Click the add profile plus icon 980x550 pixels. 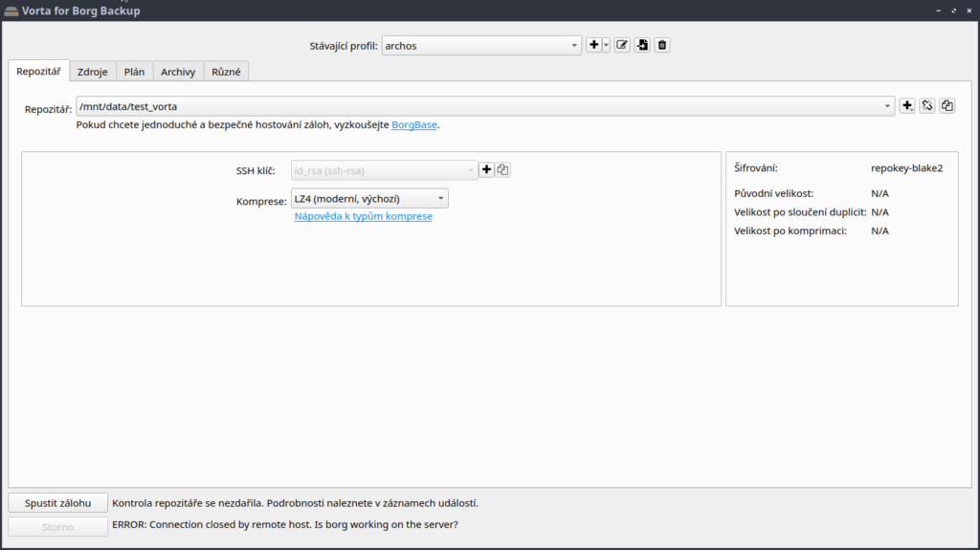coord(594,45)
